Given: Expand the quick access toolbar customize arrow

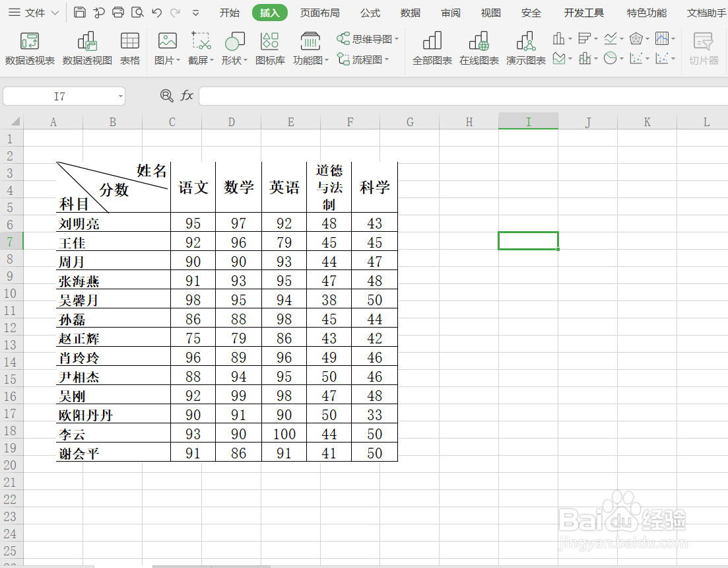Looking at the screenshot, I should pyautogui.click(x=196, y=13).
